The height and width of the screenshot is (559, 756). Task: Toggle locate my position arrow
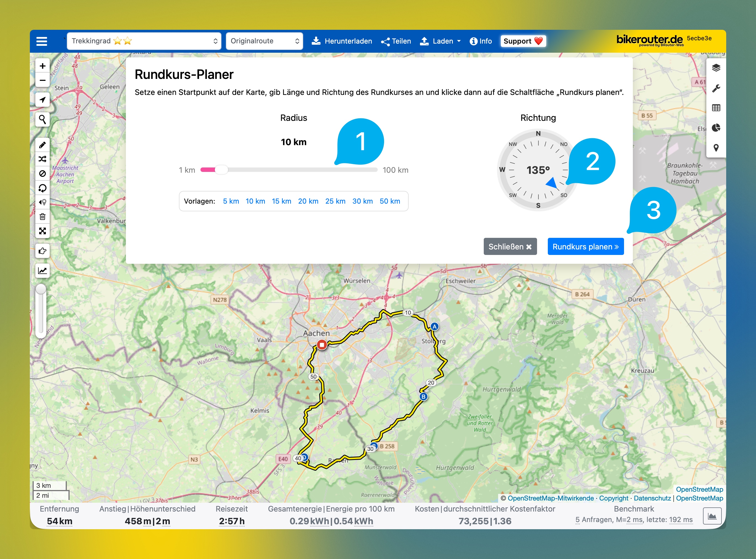coord(42,100)
